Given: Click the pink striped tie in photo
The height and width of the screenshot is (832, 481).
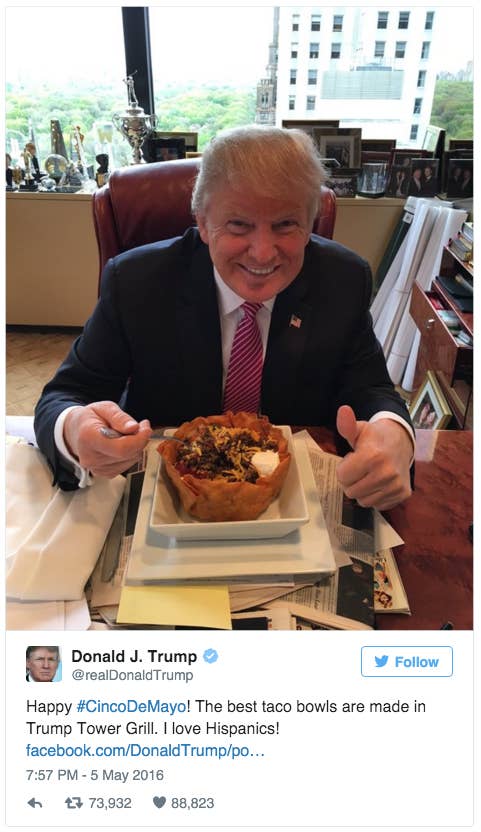Looking at the screenshot, I should [244, 357].
